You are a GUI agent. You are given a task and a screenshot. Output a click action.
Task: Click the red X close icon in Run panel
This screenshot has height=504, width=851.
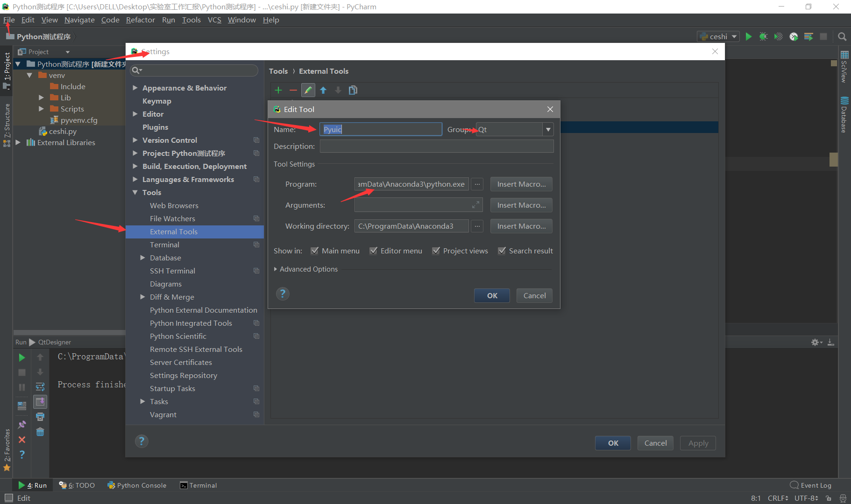pos(22,440)
